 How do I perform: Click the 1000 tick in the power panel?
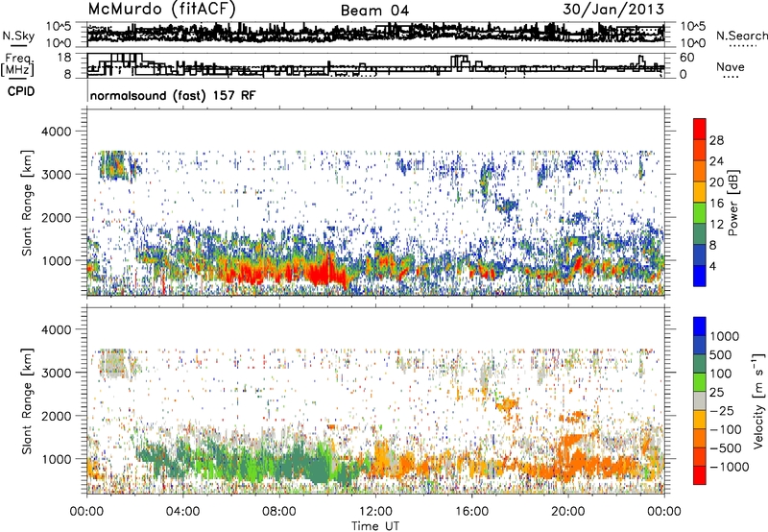coord(59,260)
